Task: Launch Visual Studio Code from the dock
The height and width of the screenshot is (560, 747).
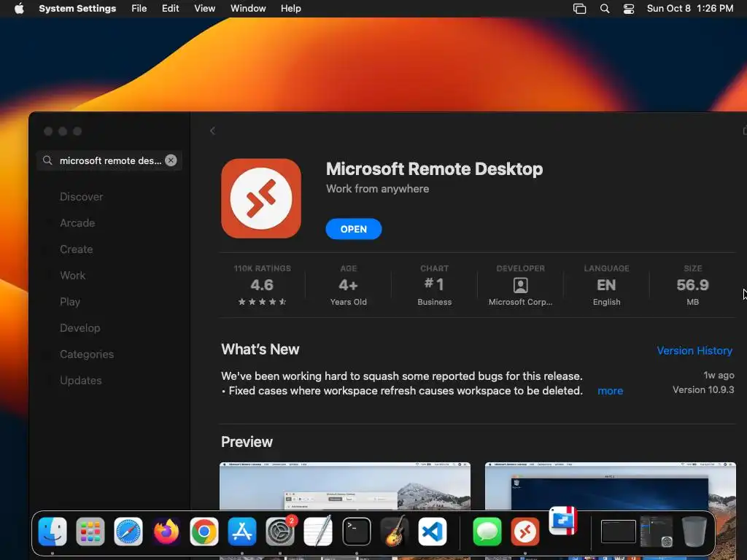Action: tap(433, 532)
